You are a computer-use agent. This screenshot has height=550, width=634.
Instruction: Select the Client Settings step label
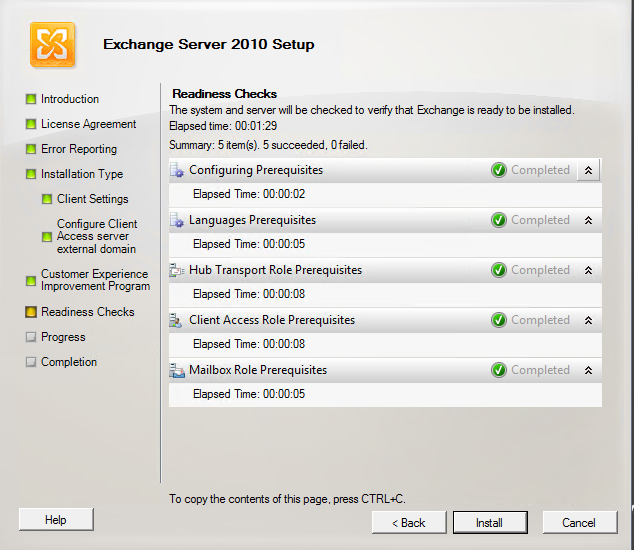pyautogui.click(x=93, y=199)
